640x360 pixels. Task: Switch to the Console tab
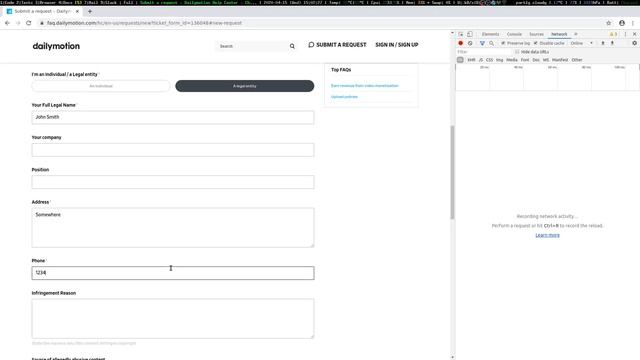coord(514,34)
